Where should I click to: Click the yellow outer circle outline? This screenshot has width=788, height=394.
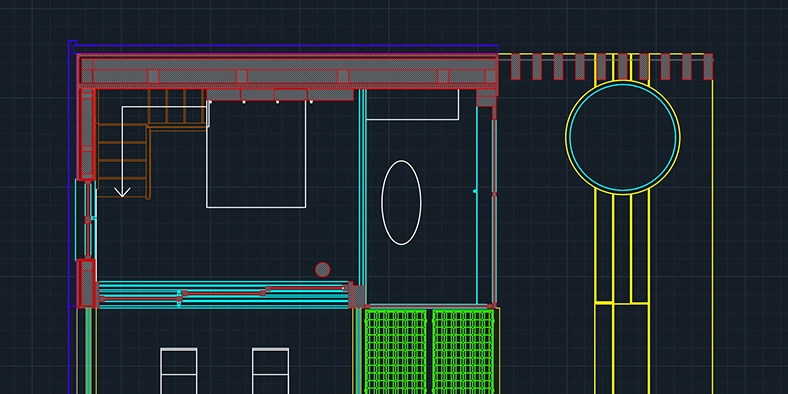(x=623, y=137)
